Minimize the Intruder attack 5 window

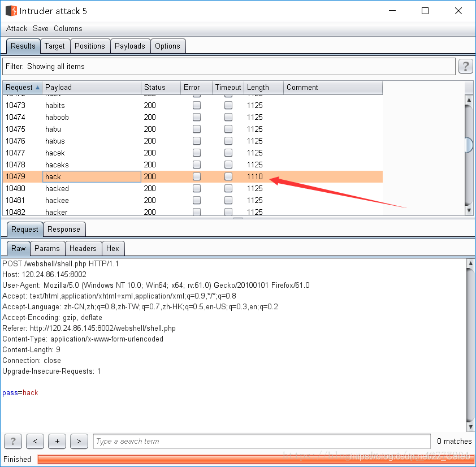392,11
